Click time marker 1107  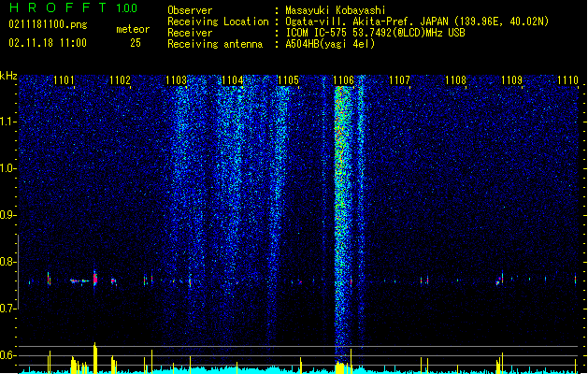(x=400, y=80)
